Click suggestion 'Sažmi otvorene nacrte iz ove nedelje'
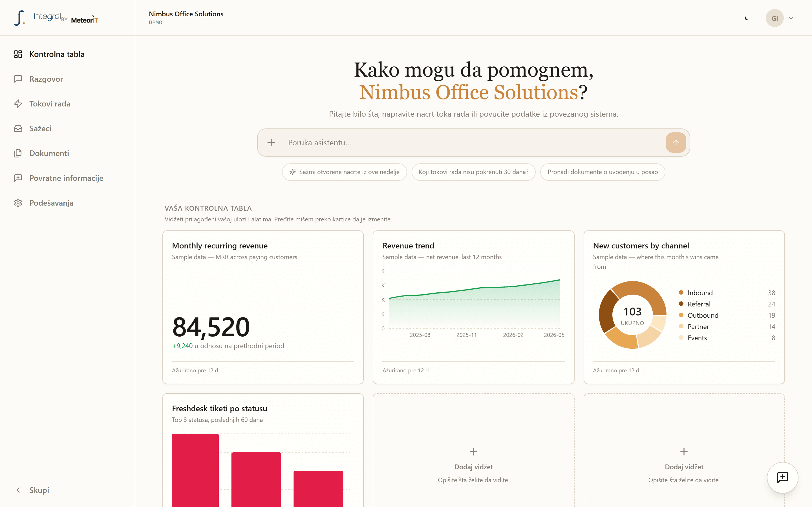Image resolution: width=812 pixels, height=507 pixels. coord(344,172)
